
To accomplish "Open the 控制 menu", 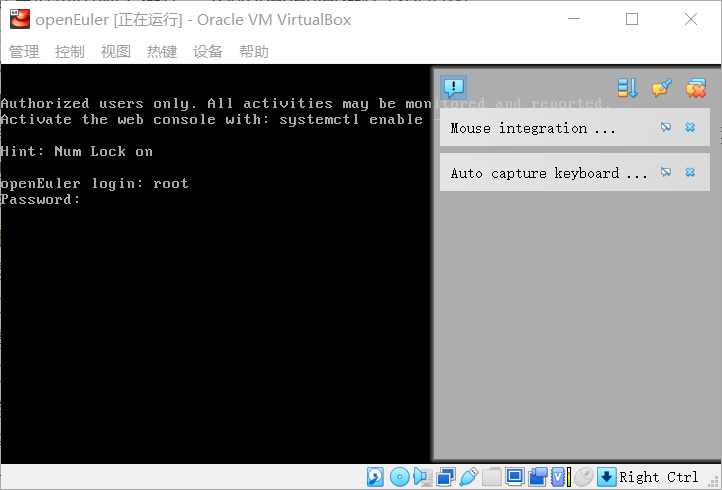I will pos(70,52).
